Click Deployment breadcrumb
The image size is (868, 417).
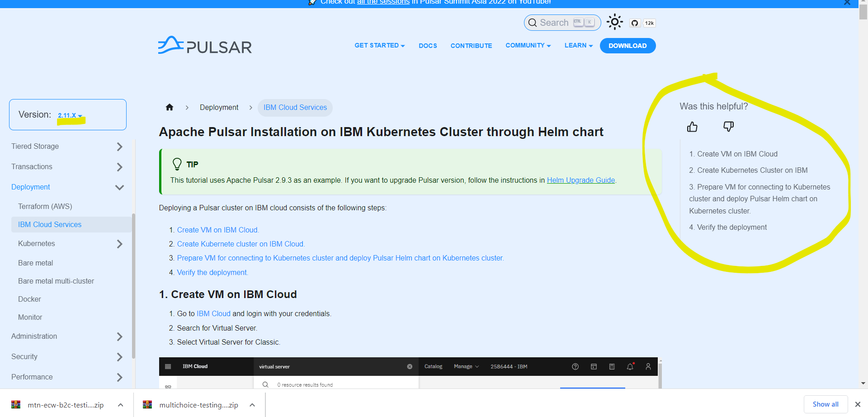(219, 107)
